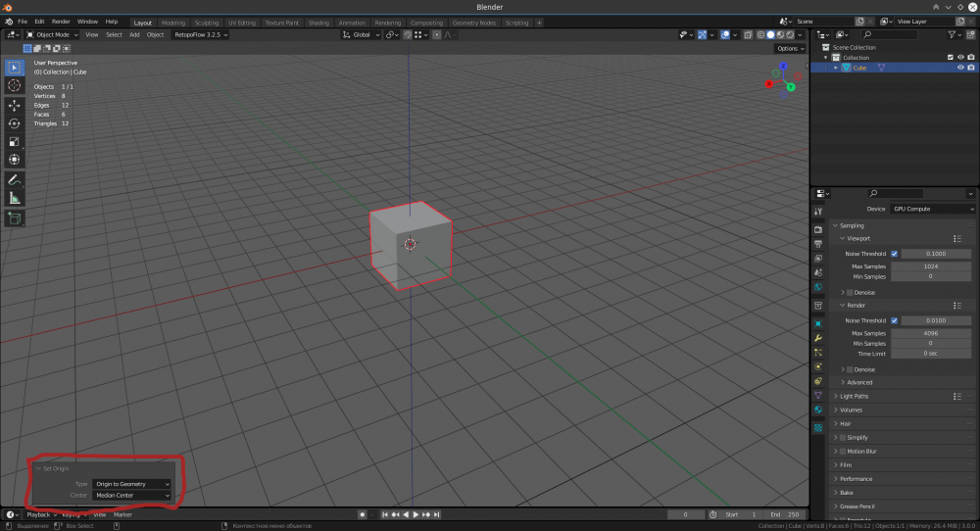Open the RetopoFlow 3.2.5 menu button
The image size is (980, 531).
200,34
